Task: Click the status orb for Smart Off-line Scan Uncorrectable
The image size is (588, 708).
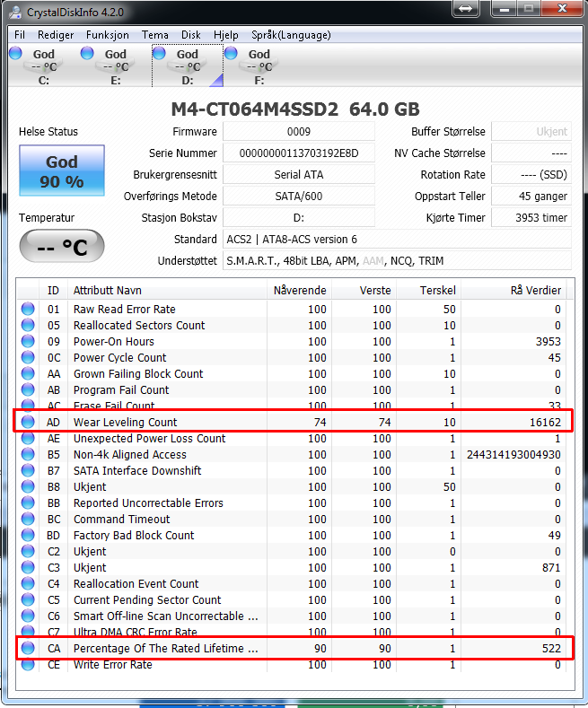Action: click(28, 616)
